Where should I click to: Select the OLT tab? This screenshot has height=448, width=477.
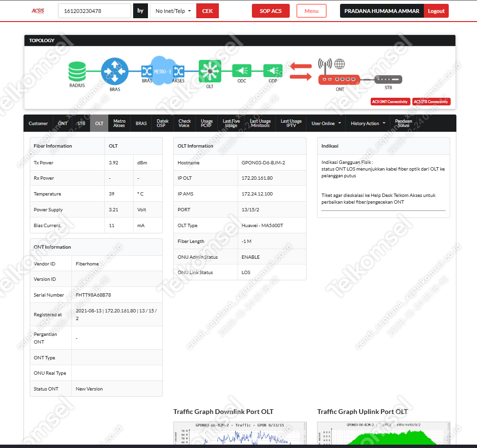pos(99,123)
